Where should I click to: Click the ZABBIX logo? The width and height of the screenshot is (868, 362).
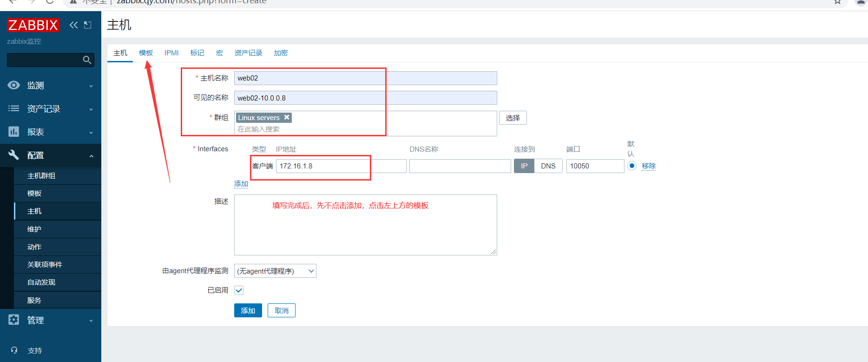(x=33, y=25)
